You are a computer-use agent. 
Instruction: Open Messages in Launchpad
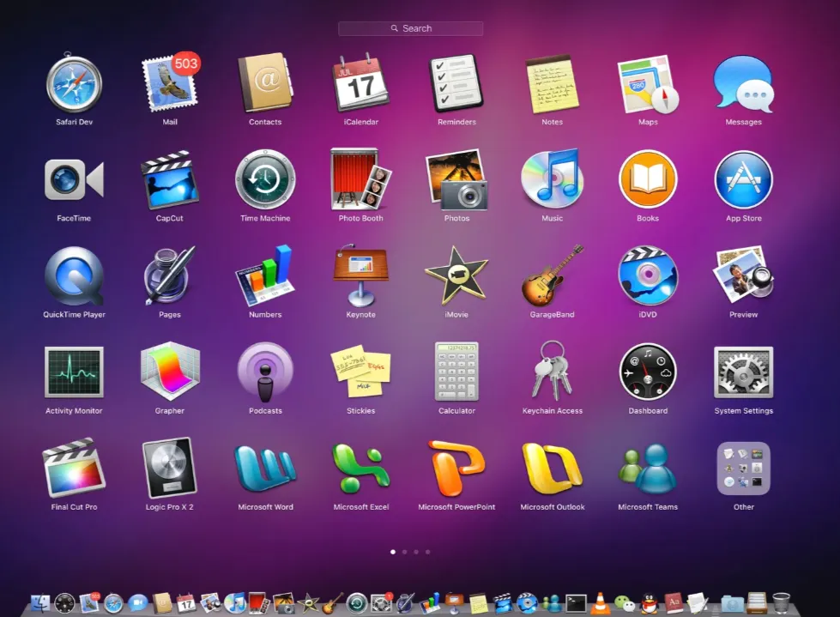coord(744,84)
